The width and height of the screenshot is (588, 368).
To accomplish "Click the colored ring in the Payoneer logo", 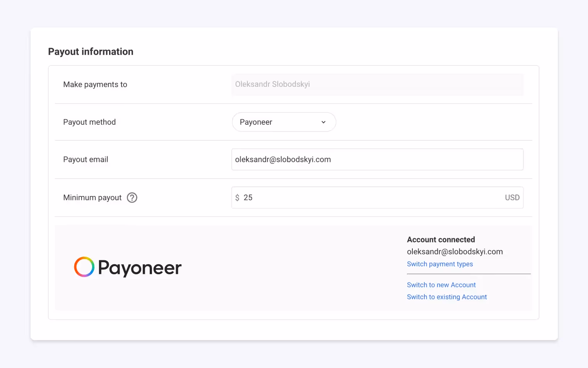I will point(84,267).
